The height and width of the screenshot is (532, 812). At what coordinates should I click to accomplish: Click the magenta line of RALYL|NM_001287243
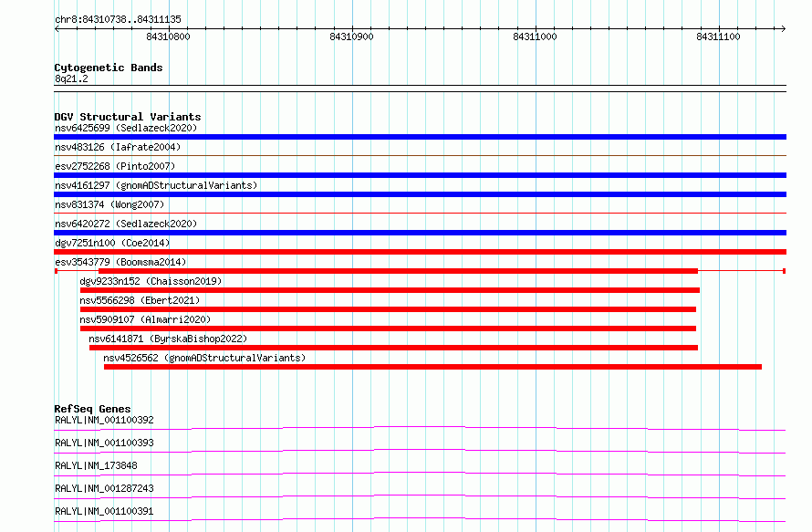[420, 496]
